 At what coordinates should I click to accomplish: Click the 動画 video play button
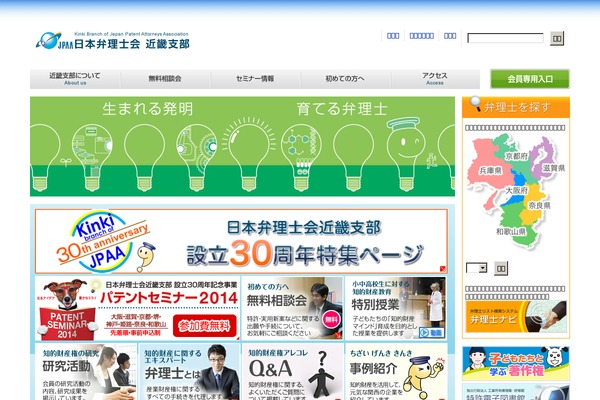click(432, 333)
